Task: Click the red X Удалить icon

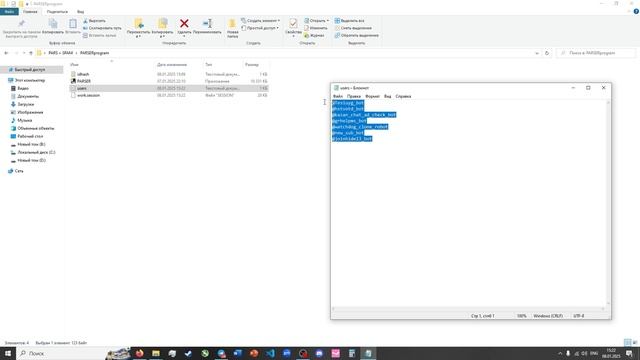Action: 184,24
